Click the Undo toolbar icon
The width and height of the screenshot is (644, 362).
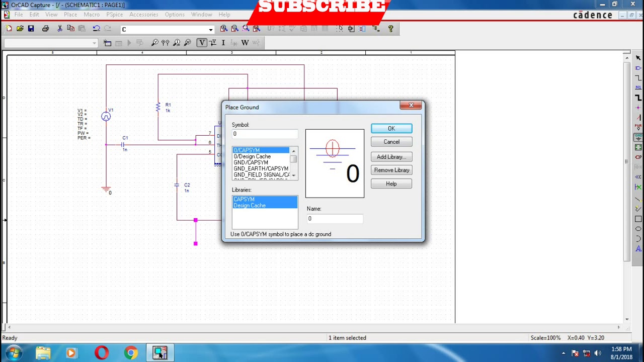[96, 29]
